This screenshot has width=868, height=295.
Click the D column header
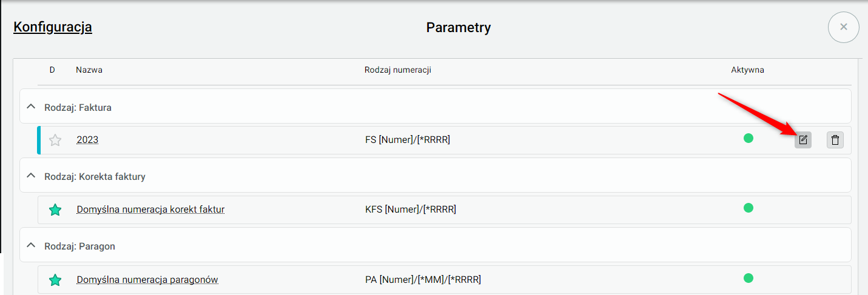pyautogui.click(x=52, y=70)
